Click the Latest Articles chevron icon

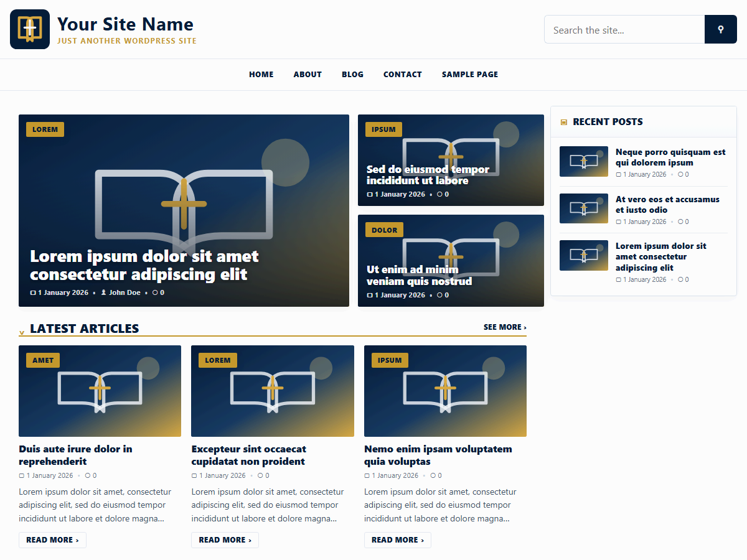pos(22,332)
